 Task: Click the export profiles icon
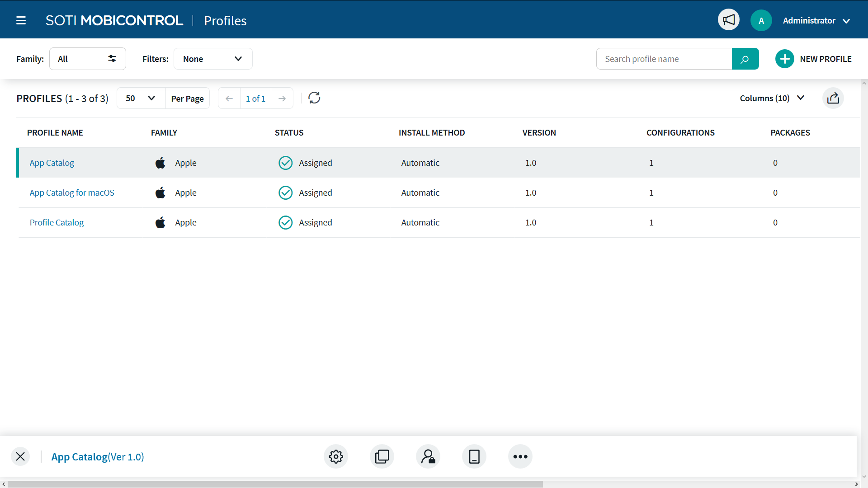click(834, 99)
